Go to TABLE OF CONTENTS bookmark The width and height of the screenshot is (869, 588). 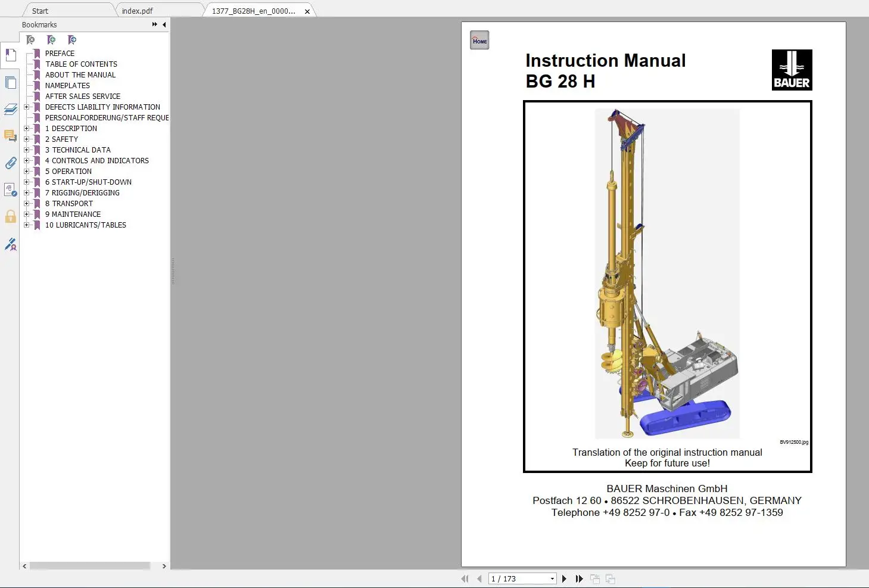[x=81, y=64]
